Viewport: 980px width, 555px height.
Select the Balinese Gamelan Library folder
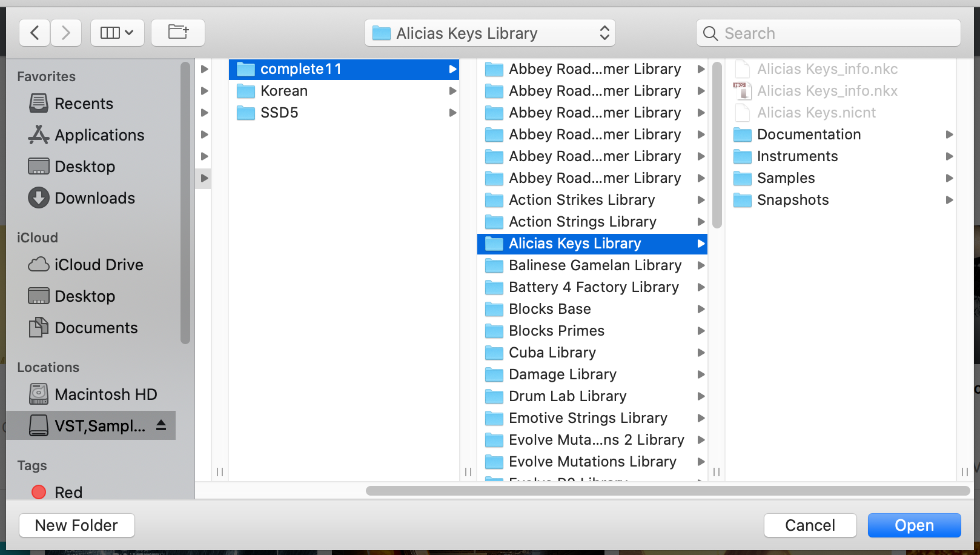592,265
